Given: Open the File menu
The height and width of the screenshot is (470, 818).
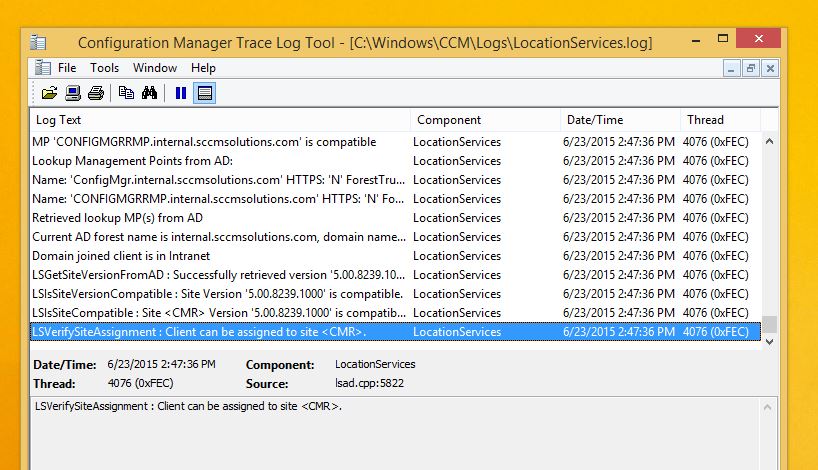Looking at the screenshot, I should coord(67,68).
